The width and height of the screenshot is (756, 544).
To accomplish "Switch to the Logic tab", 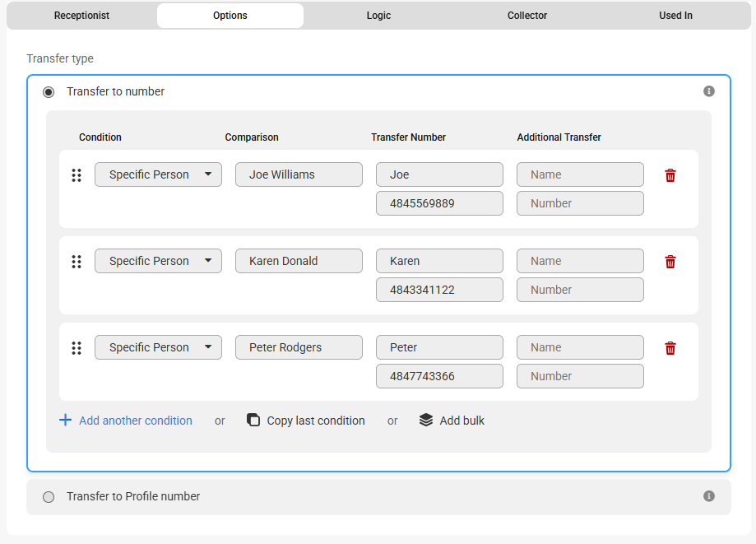I will pyautogui.click(x=378, y=16).
